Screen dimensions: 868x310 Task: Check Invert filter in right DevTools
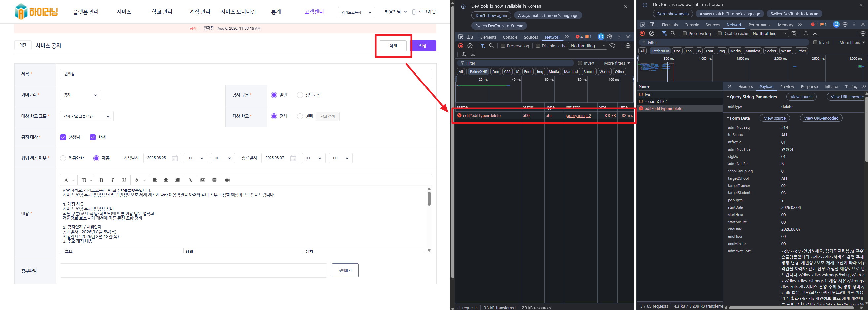815,42
